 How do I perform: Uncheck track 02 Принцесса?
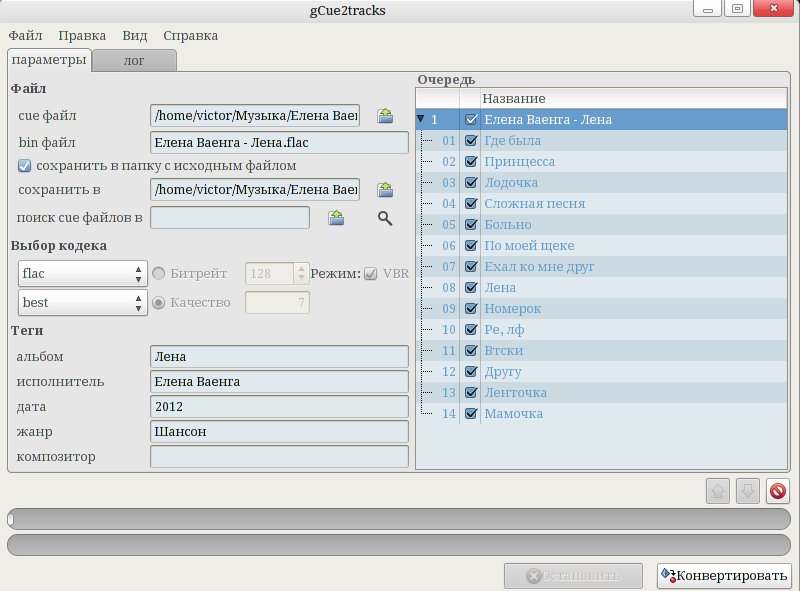(x=471, y=161)
